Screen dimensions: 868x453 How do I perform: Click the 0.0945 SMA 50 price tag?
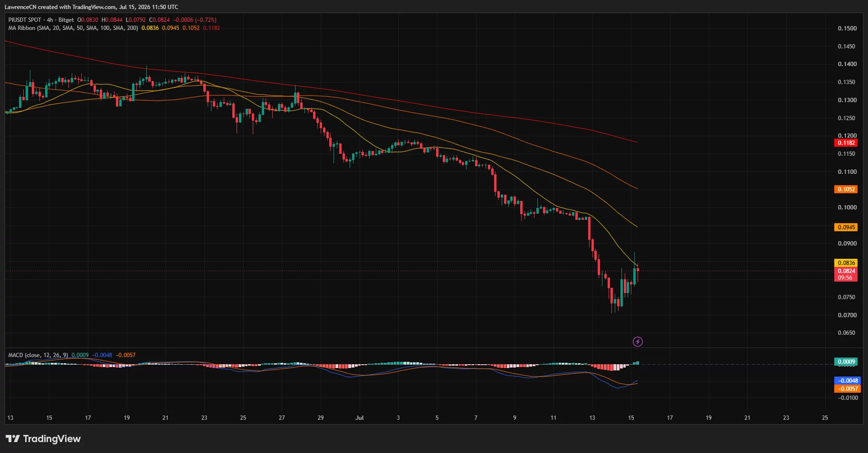[x=846, y=227]
